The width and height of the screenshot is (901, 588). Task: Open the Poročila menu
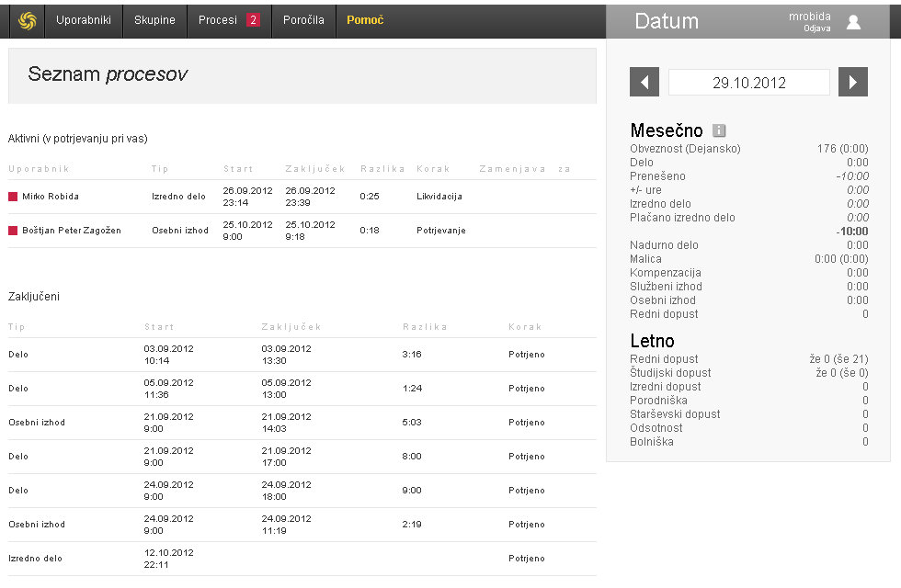[x=303, y=20]
